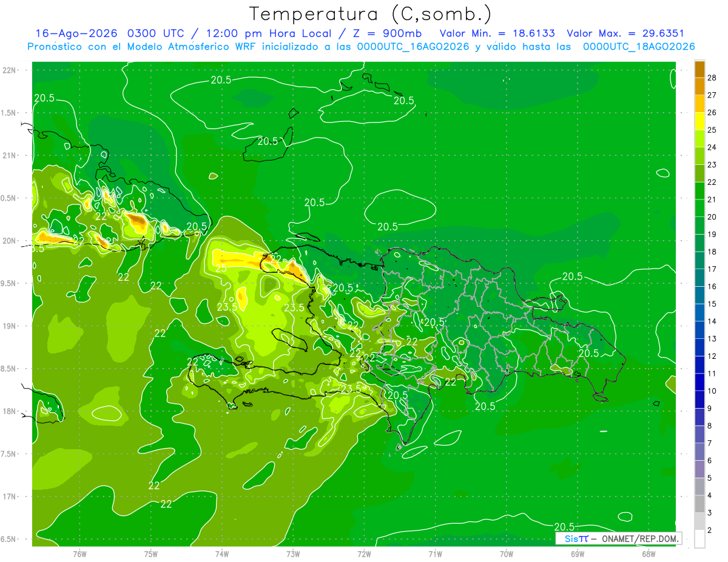Click legend value 2 on the color bar
Viewport: 728px width, 562px height.
710,530
